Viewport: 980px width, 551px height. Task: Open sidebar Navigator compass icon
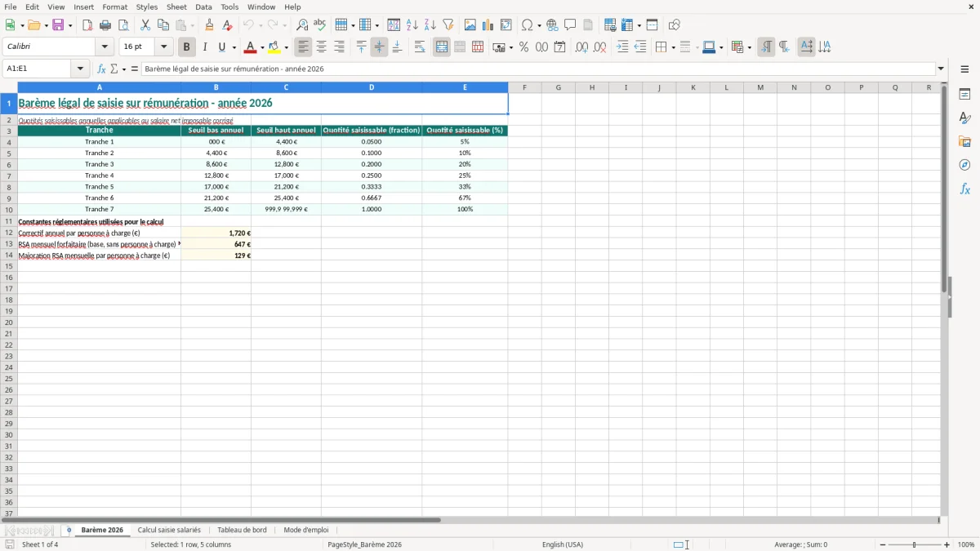coord(964,165)
